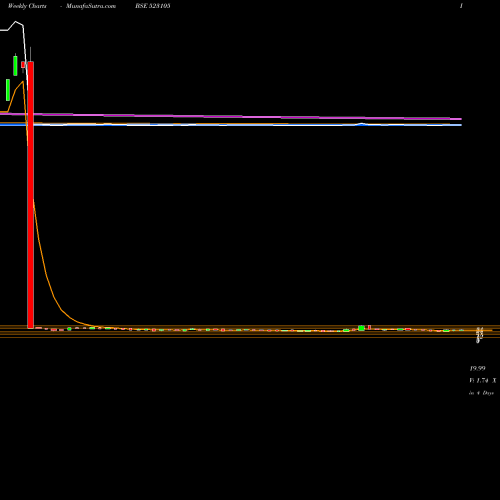This screenshot has width=500, height=500.
Task: Click the tall red candlestick
Action: 30,195
